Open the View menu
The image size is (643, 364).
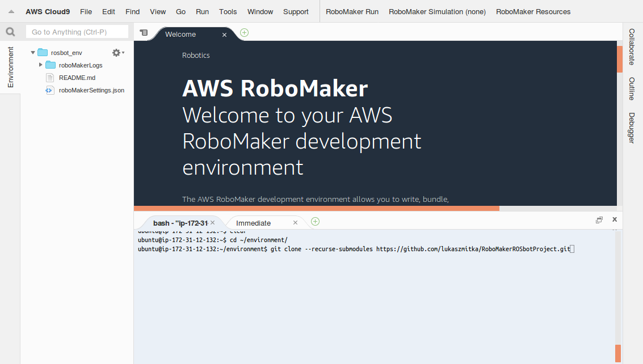click(x=158, y=11)
